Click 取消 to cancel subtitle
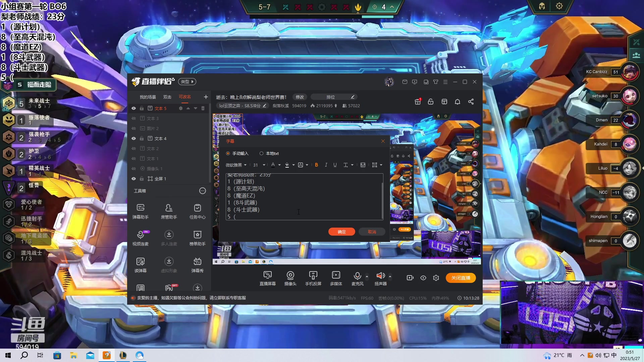 (x=372, y=232)
